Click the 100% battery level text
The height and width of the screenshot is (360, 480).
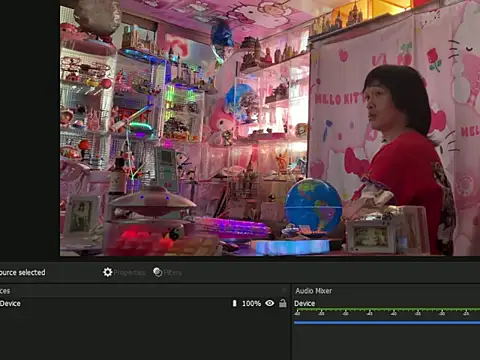pos(251,304)
